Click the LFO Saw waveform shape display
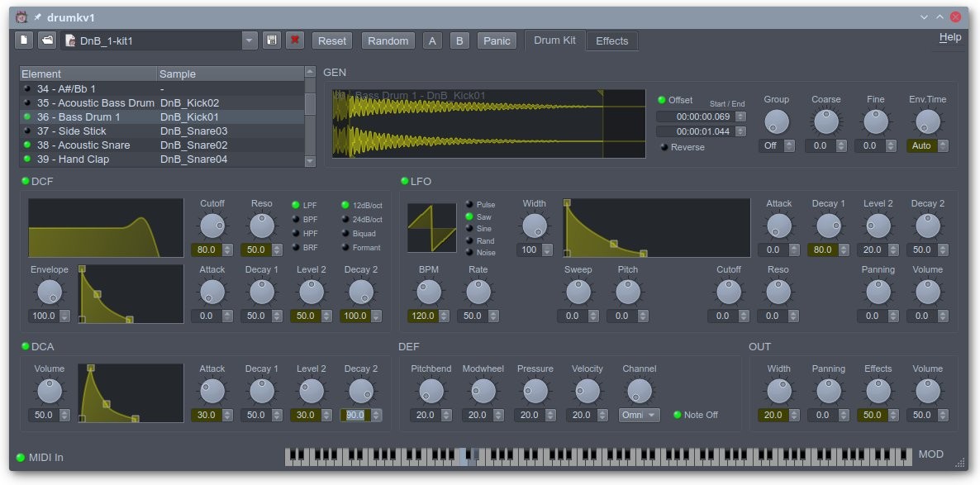The width and height of the screenshot is (980, 485). (x=431, y=228)
